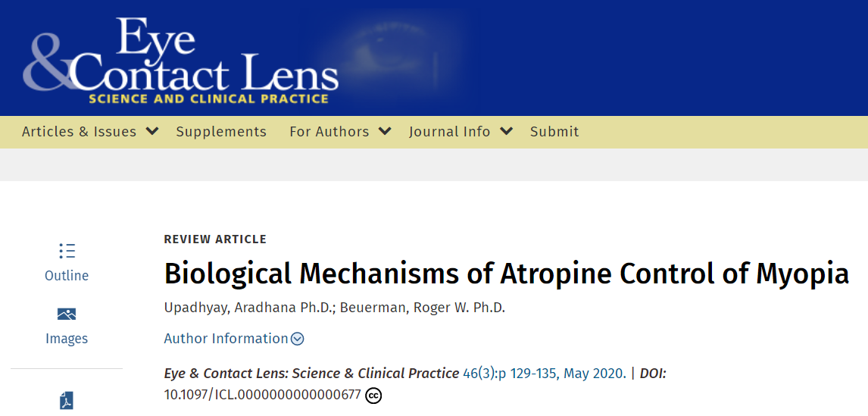This screenshot has height=416, width=868.
Task: Click the circled chevron beside Author Information
Action: click(298, 339)
